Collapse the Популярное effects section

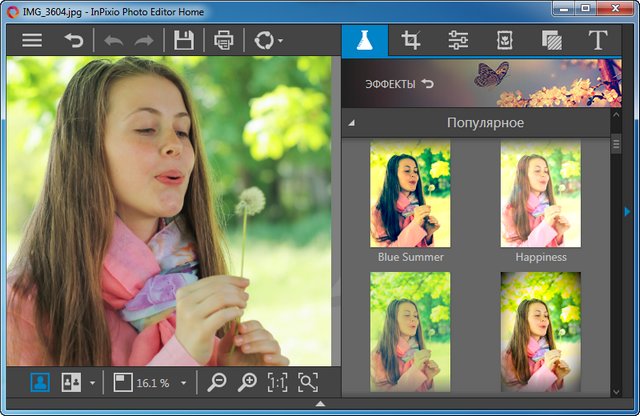(x=351, y=123)
